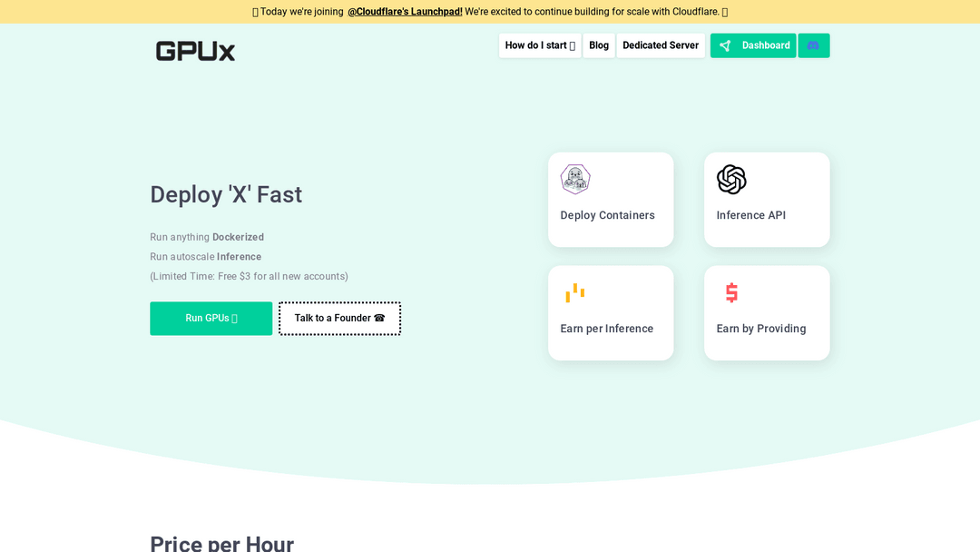
Task: Open the Dashboard
Action: pos(753,45)
